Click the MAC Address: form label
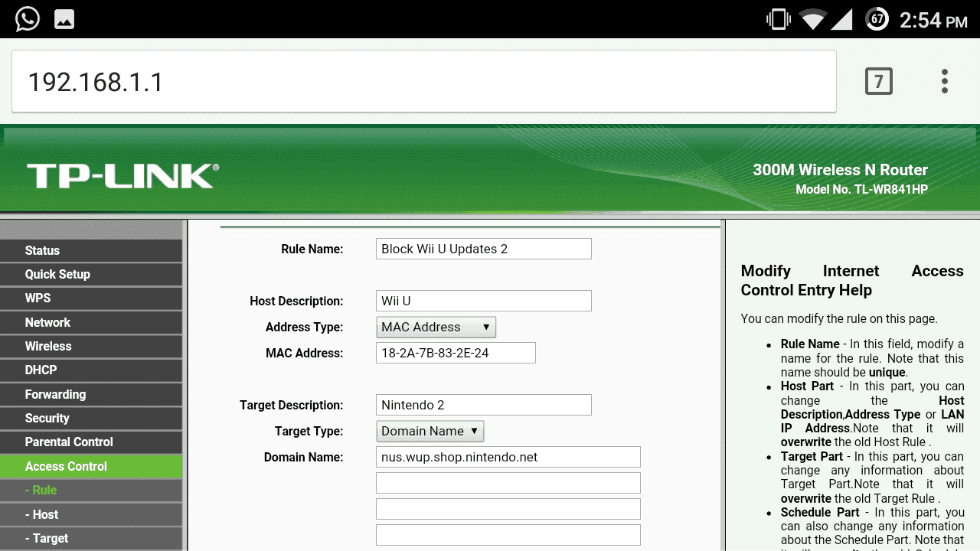 304,353
